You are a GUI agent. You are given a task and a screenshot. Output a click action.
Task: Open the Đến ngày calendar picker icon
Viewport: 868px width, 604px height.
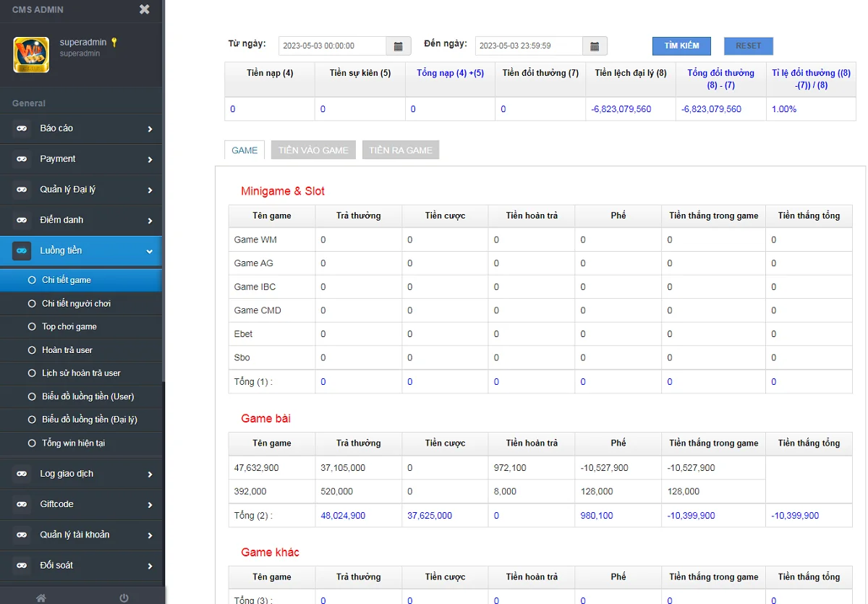coord(595,46)
